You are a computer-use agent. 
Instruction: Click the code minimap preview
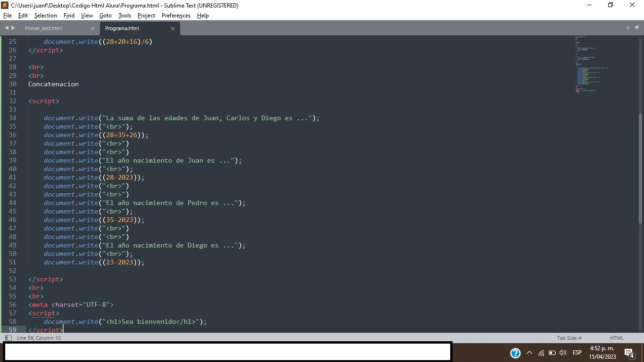point(592,64)
